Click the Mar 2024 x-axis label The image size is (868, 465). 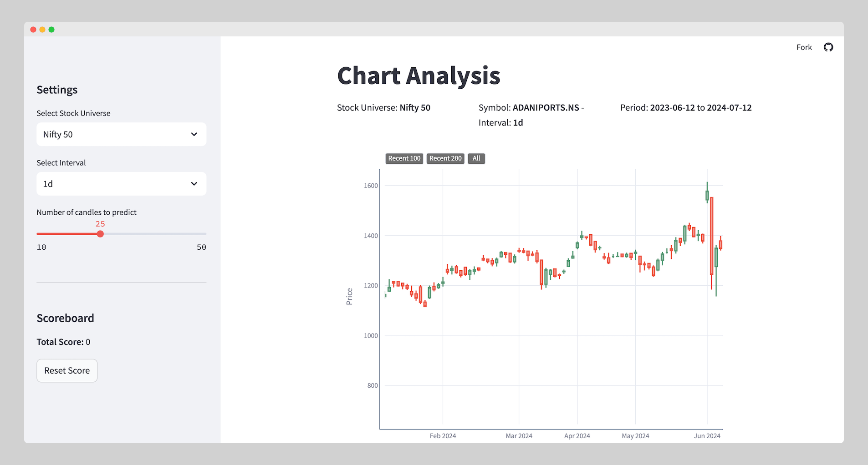click(519, 436)
